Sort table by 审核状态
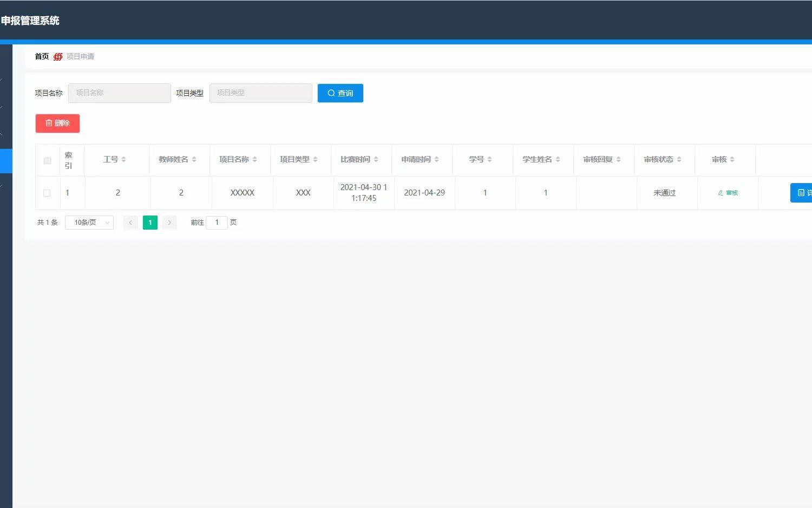This screenshot has width=812, height=508. [x=679, y=159]
